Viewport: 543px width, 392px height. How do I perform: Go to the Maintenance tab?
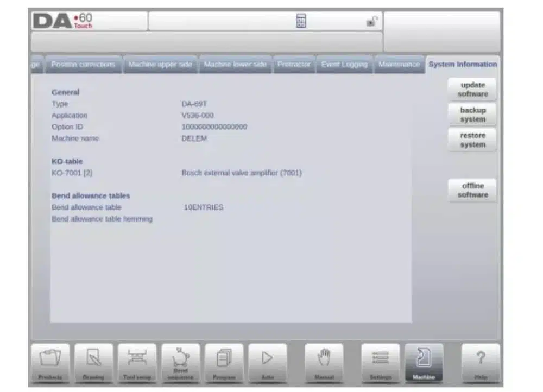click(399, 65)
